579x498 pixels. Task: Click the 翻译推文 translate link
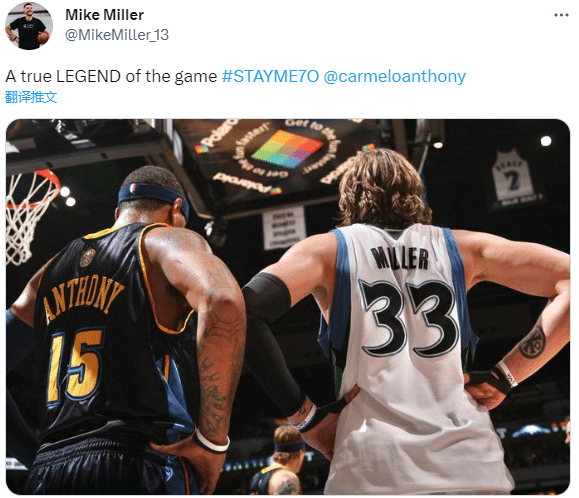pos(31,97)
